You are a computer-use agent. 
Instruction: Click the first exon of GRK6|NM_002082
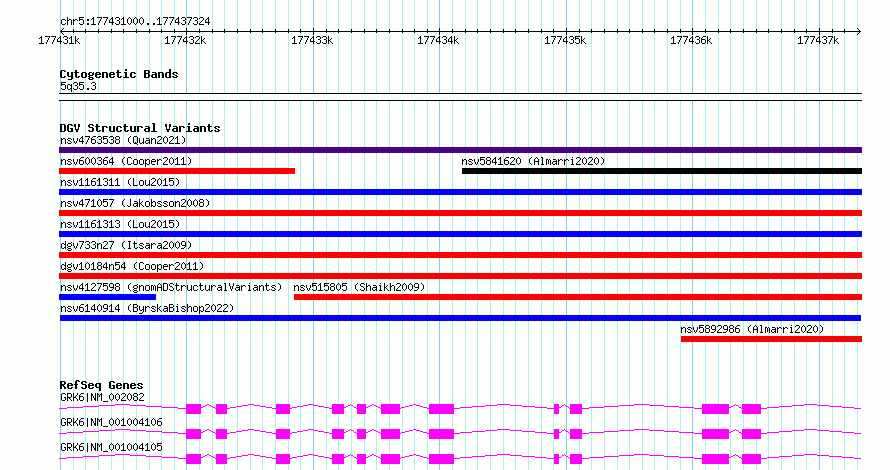click(x=194, y=409)
